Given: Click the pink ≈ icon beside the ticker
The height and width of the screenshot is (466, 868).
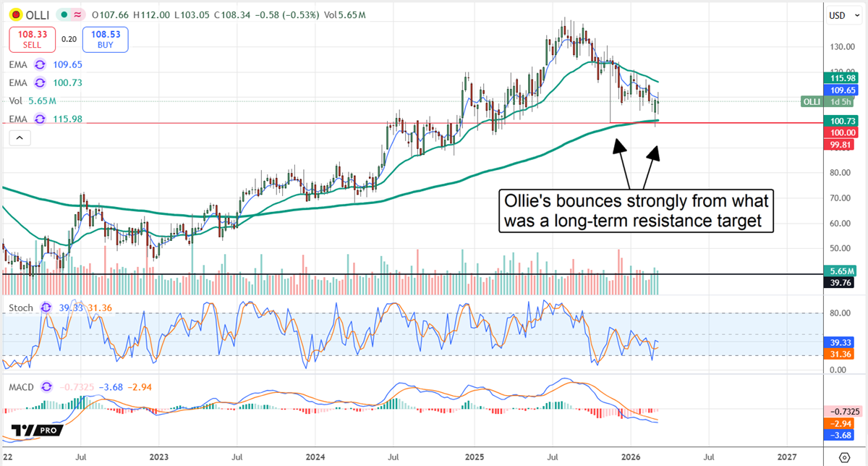Looking at the screenshot, I should (x=78, y=14).
